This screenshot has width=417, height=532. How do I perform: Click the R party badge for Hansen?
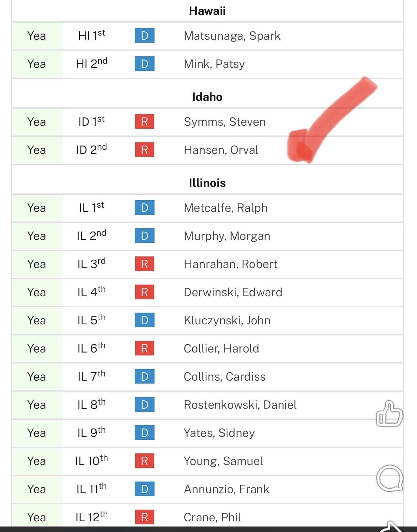point(144,150)
